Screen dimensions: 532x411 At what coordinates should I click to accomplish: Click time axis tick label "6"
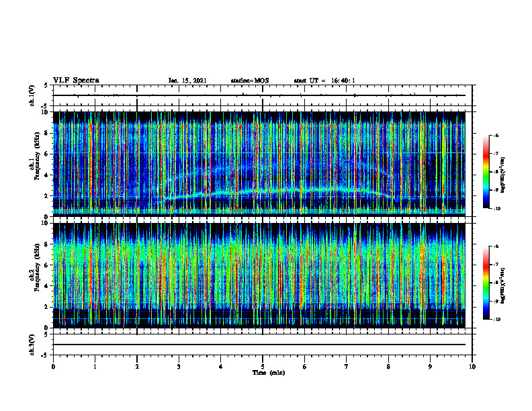tap(305, 367)
